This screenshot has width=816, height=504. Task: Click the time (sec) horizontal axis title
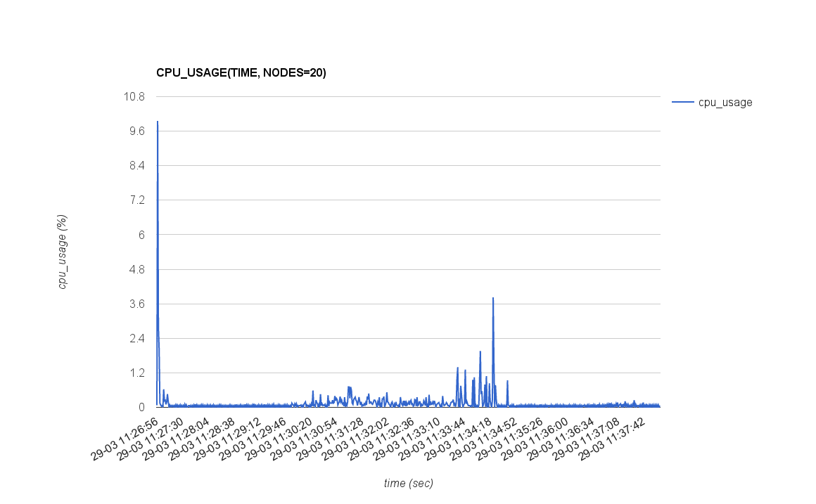[x=408, y=483]
